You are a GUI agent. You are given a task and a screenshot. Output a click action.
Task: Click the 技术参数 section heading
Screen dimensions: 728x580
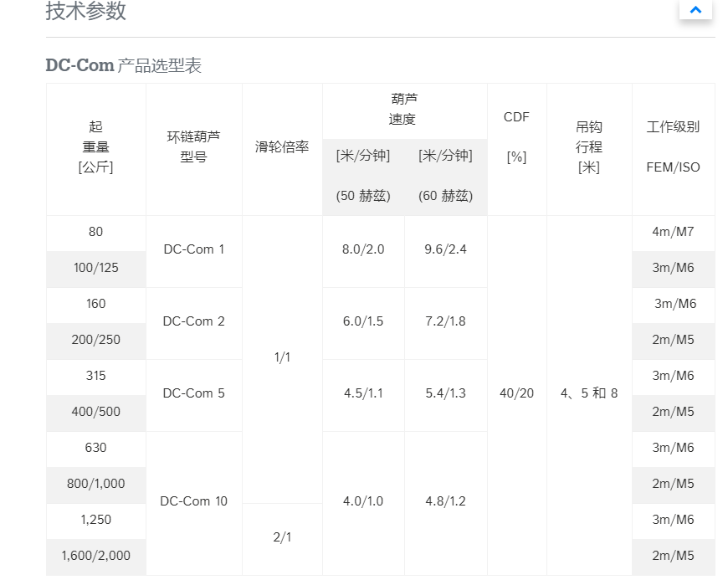pyautogui.click(x=86, y=11)
